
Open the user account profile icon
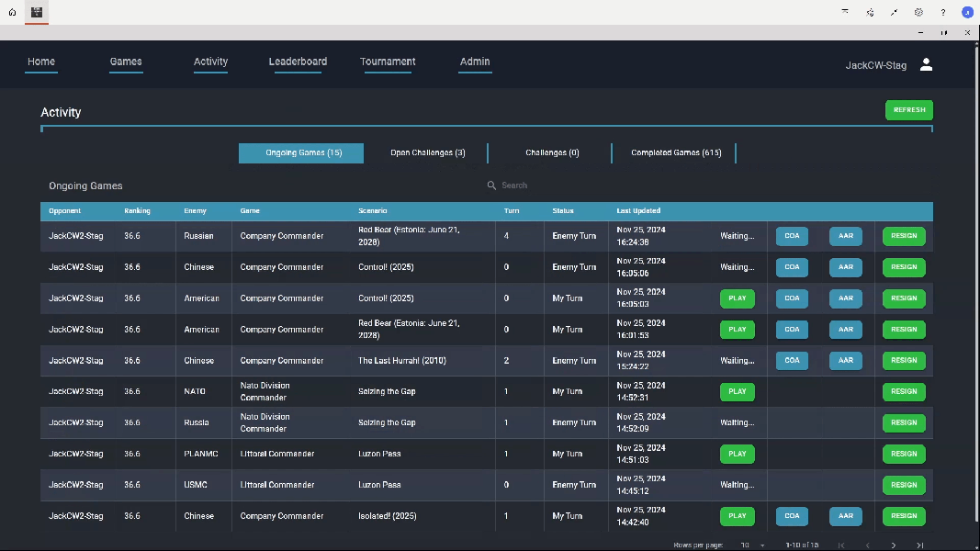(926, 64)
